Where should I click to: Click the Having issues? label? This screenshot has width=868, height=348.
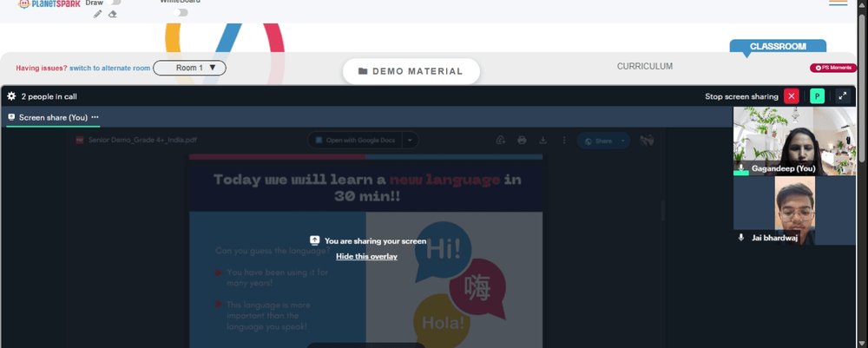click(42, 68)
